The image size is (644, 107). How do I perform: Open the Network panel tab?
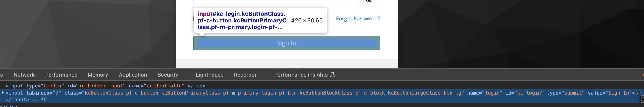[x=24, y=75]
